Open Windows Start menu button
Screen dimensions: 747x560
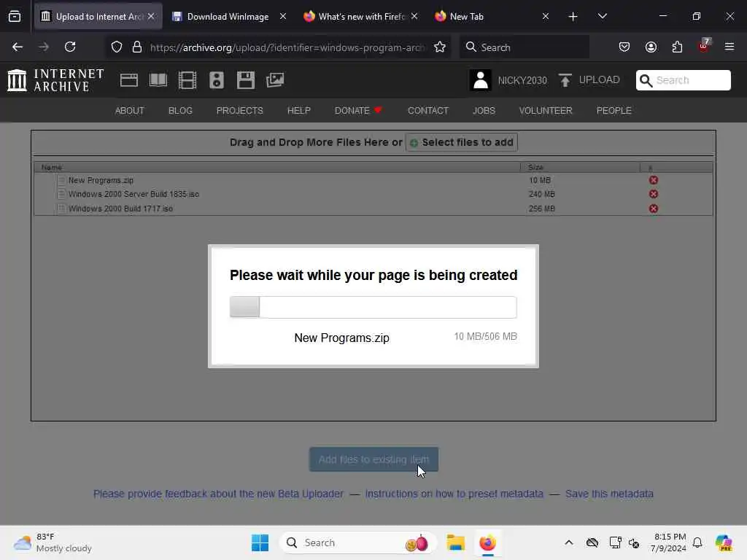coord(260,542)
